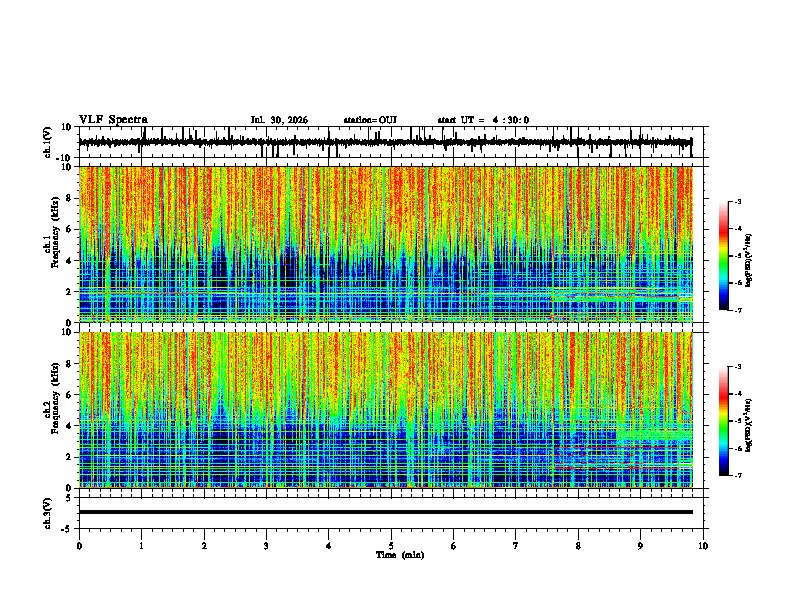Viewport: 792px width, 612px height.
Task: Click the ch.2 spectrogram plot
Action: click(x=385, y=410)
